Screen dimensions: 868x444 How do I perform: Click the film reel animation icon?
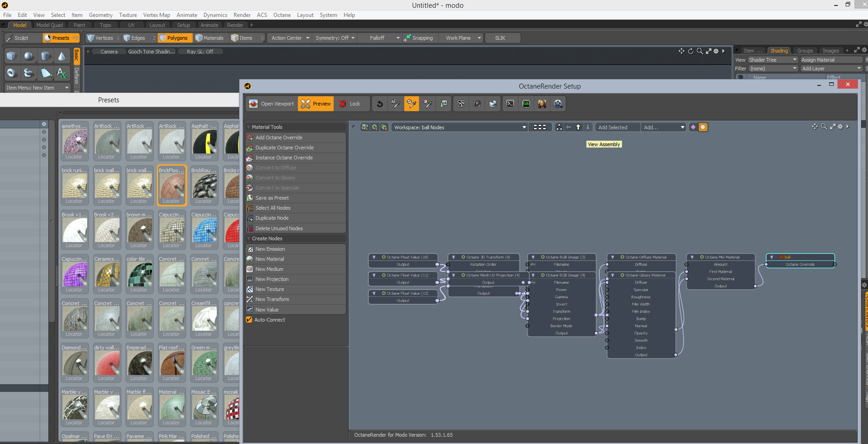[x=558, y=104]
